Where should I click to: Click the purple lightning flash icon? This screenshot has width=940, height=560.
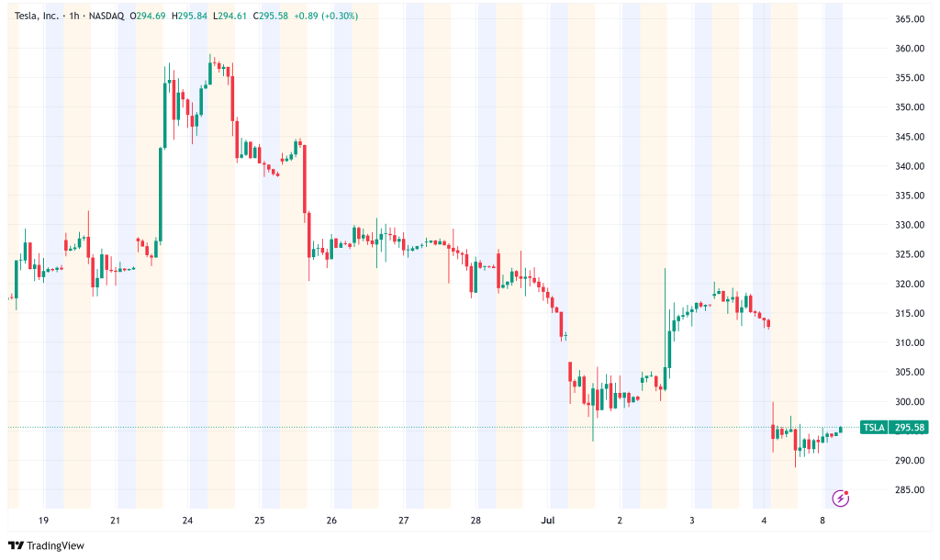tap(841, 498)
